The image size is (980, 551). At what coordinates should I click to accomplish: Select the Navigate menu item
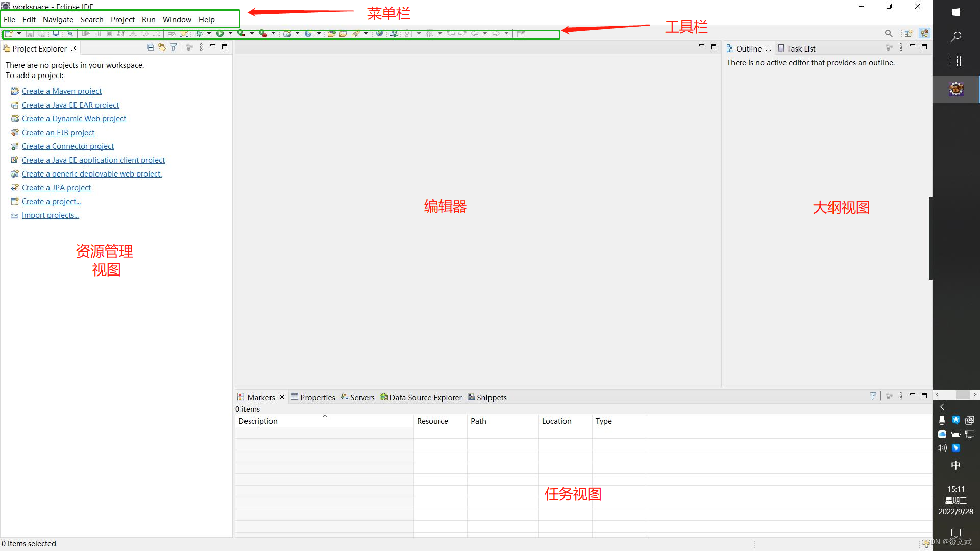pyautogui.click(x=58, y=19)
